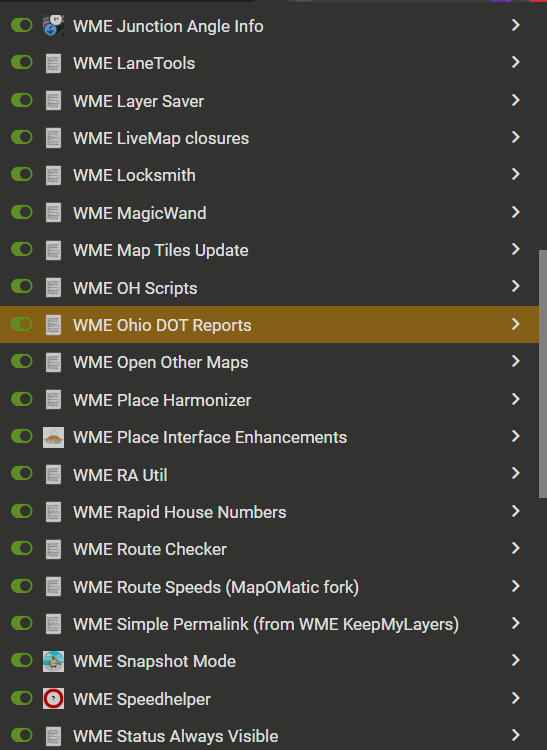The height and width of the screenshot is (750, 547).
Task: Open the WME Speedhelper submenu arrow
Action: point(515,698)
